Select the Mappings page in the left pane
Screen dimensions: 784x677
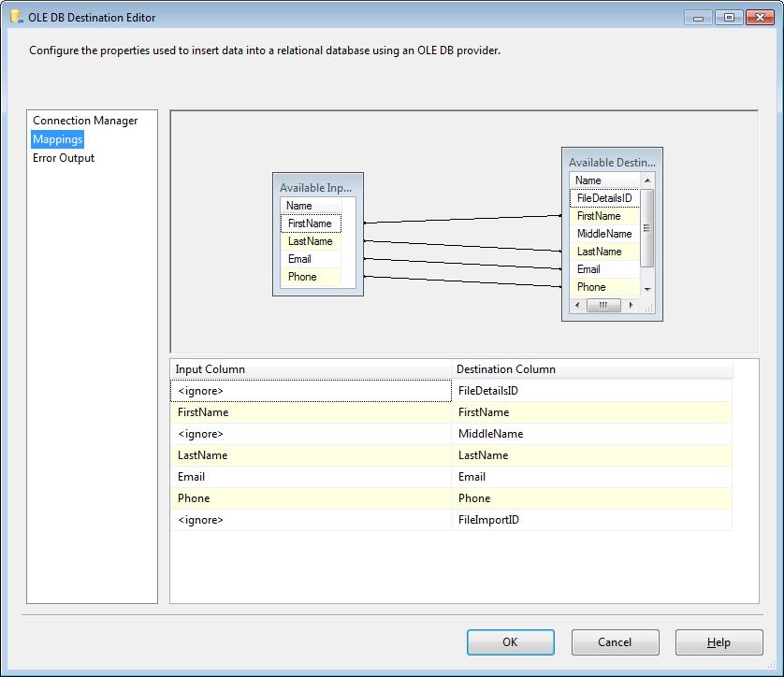[57, 139]
